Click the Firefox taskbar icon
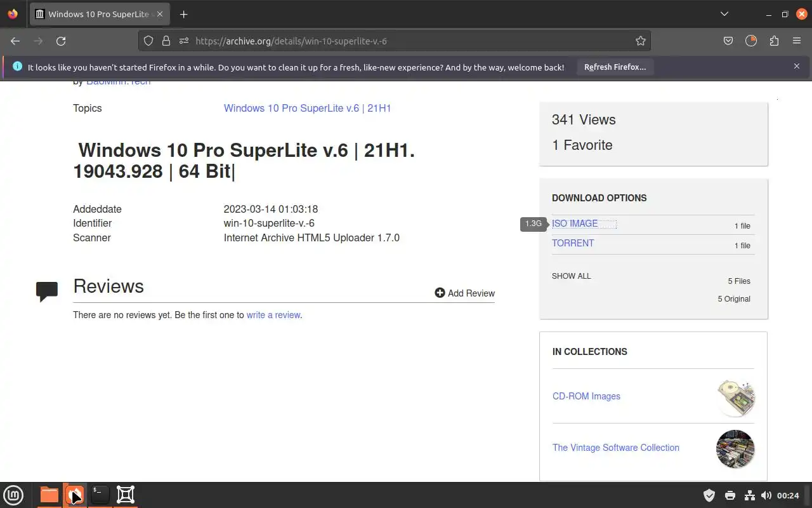 (x=74, y=495)
